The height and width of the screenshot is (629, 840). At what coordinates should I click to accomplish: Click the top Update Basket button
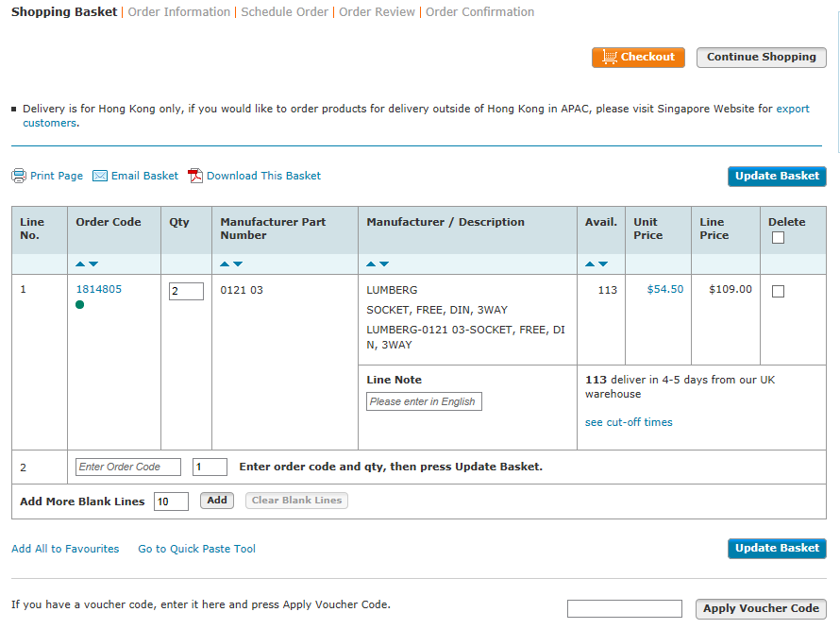[x=777, y=176]
